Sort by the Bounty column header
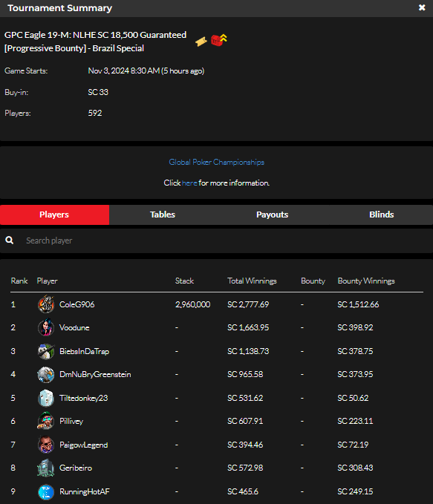433x504 pixels. click(313, 281)
